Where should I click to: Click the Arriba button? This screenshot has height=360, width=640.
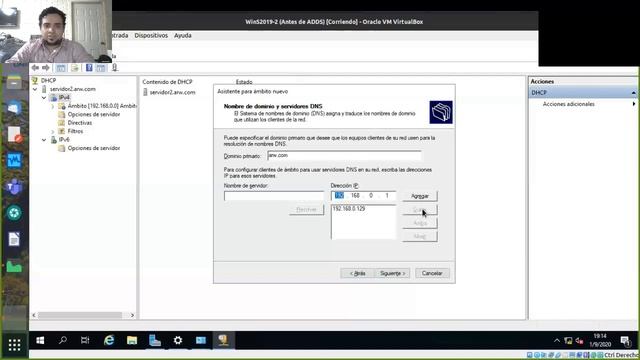coord(420,223)
